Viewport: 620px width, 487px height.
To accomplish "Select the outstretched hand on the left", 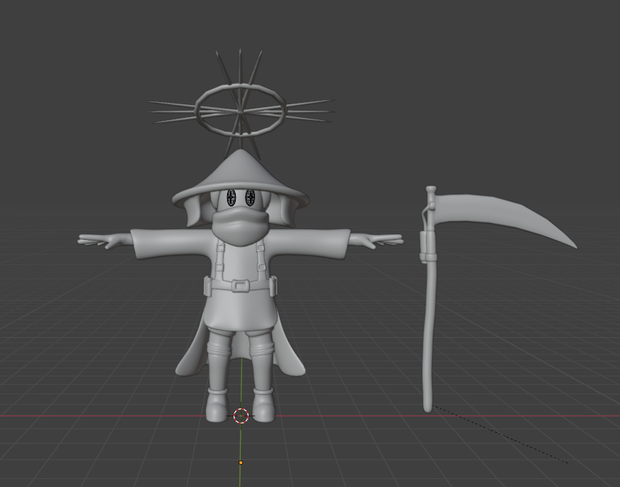I will coord(105,240).
